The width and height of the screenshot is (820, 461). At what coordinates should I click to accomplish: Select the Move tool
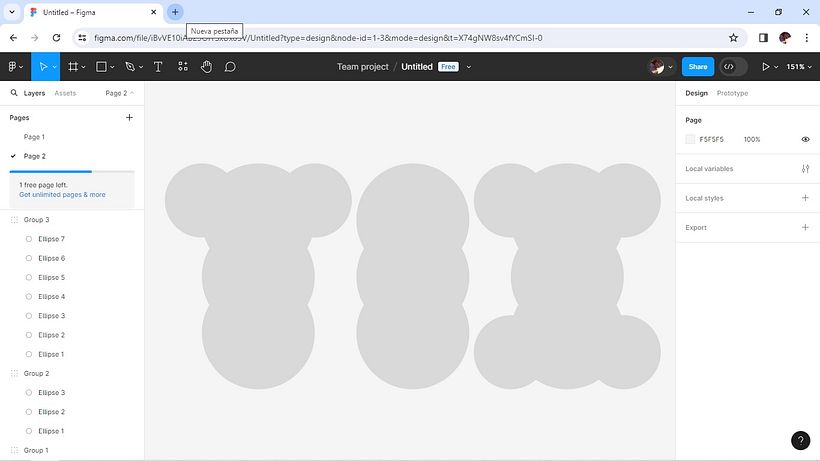pyautogui.click(x=43, y=66)
